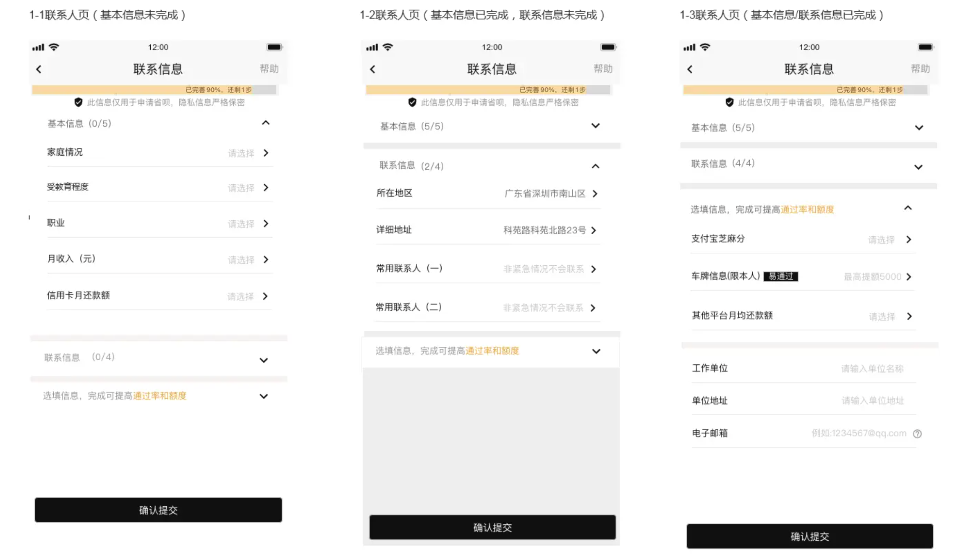Image resolution: width=958 pixels, height=560 pixels.
Task: Open 月收入（元） row chevron
Action: (266, 259)
